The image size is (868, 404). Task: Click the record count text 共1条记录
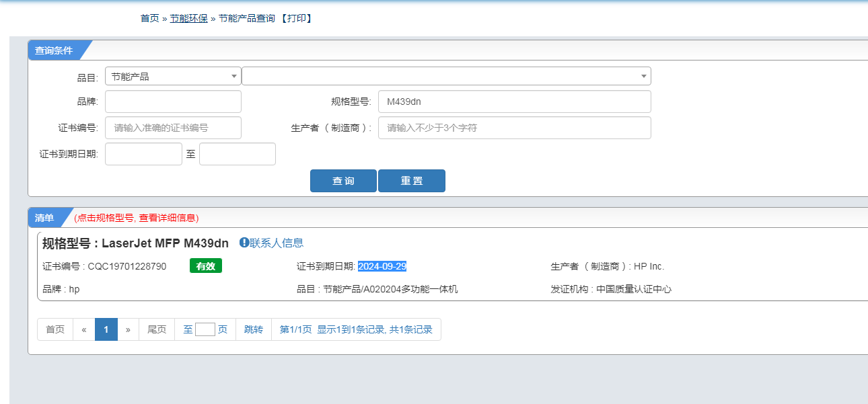(410, 329)
